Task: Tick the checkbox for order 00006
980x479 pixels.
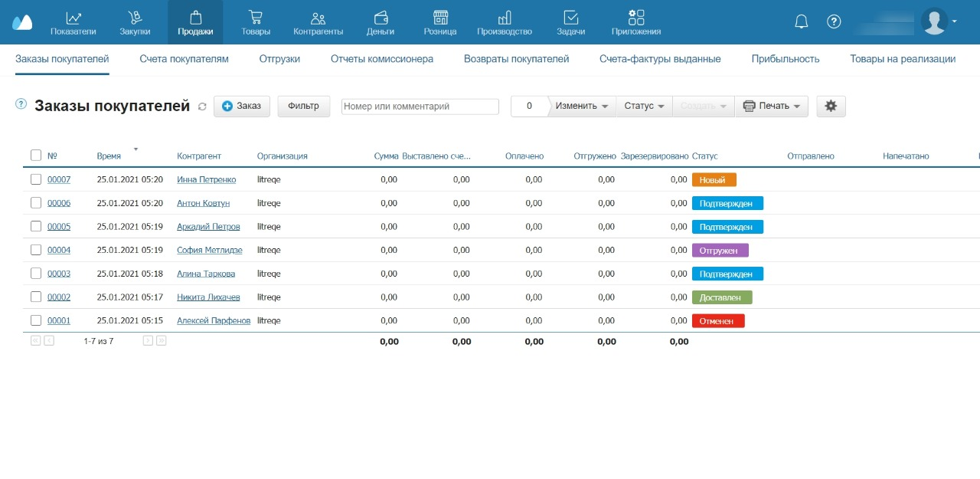Action: (x=36, y=203)
